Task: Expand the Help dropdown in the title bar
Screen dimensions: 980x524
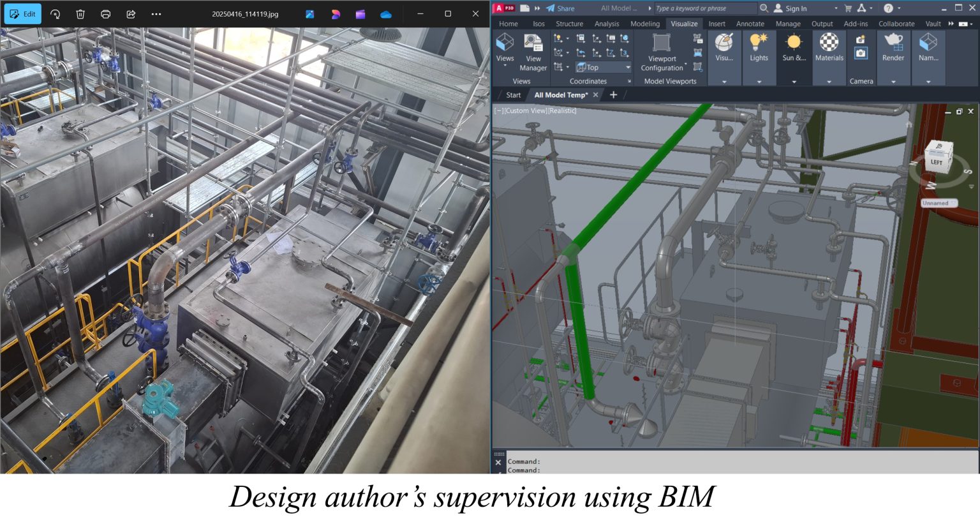Action: point(899,8)
